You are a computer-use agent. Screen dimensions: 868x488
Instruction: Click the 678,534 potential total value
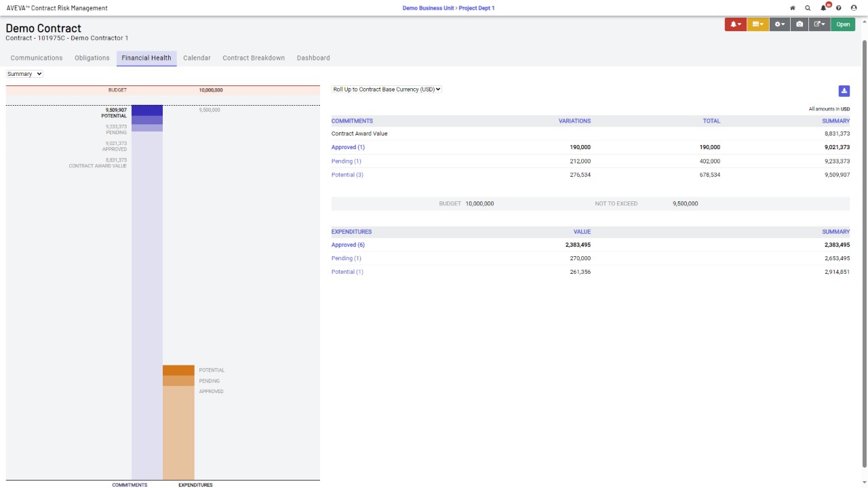pyautogui.click(x=709, y=175)
